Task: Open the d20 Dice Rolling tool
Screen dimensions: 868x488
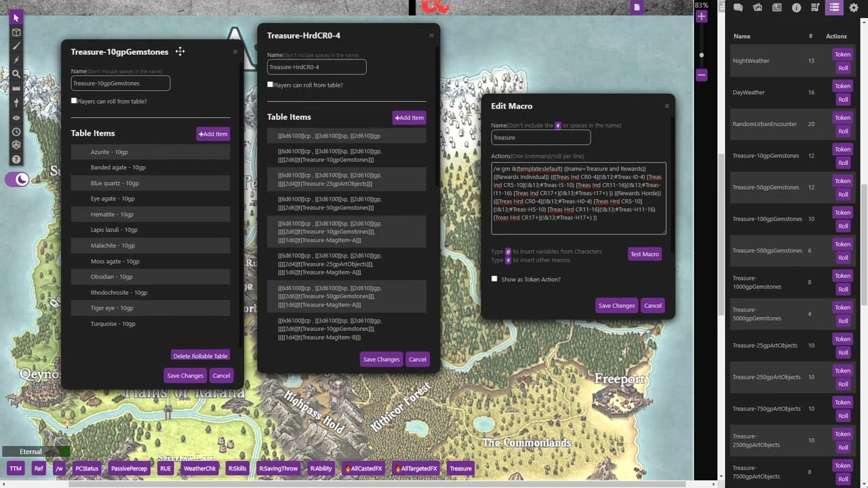Action: 16,145
